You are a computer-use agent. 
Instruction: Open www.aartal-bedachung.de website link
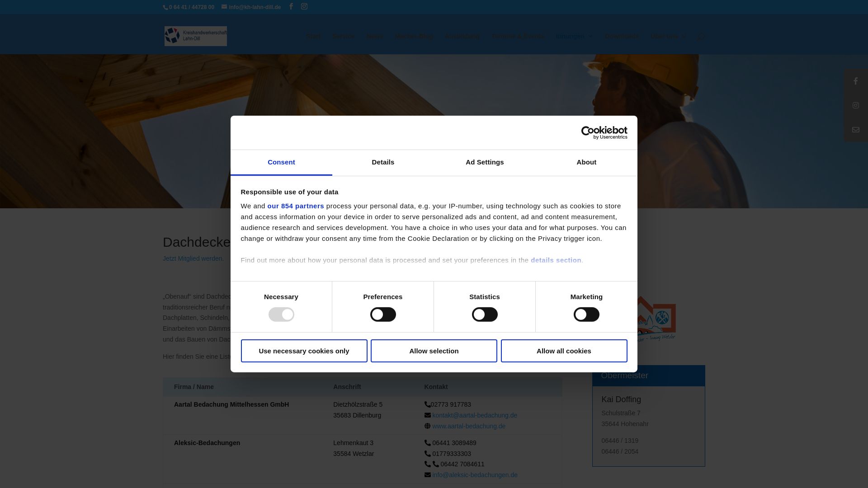(469, 426)
